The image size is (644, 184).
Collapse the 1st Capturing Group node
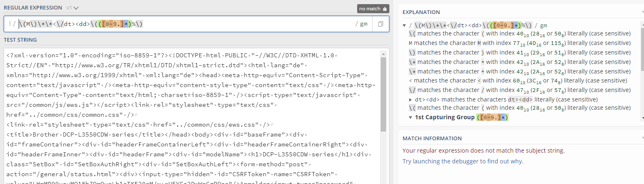click(x=410, y=117)
